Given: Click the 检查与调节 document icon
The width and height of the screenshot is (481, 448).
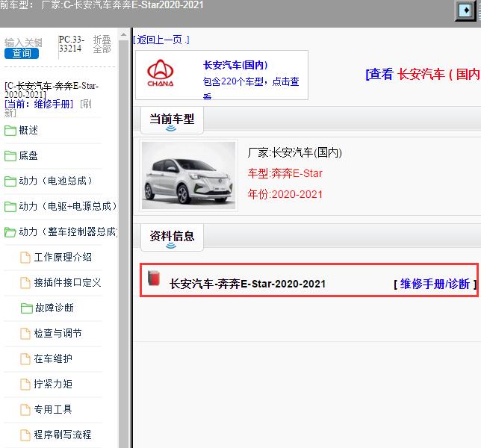Looking at the screenshot, I should click(25, 334).
